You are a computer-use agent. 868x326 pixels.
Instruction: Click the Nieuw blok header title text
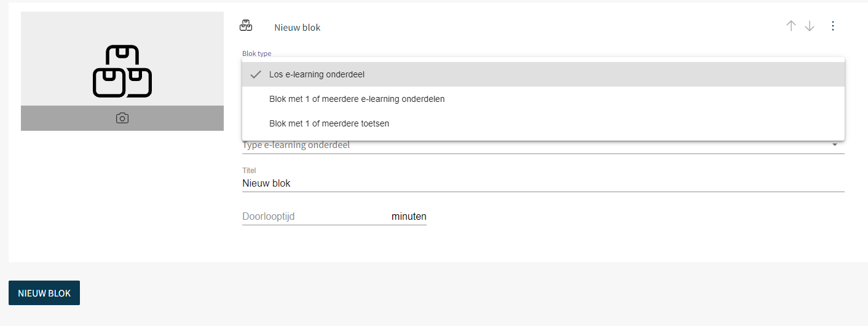(x=298, y=28)
